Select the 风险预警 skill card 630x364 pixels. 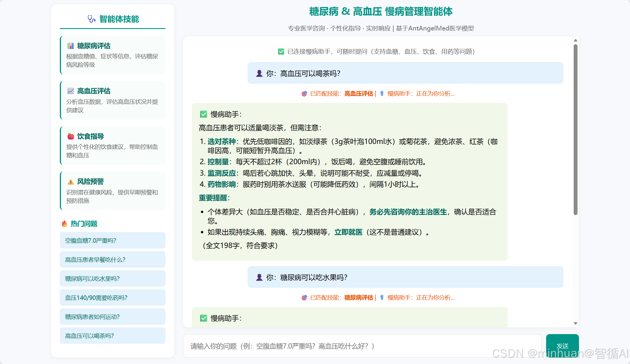[113, 191]
